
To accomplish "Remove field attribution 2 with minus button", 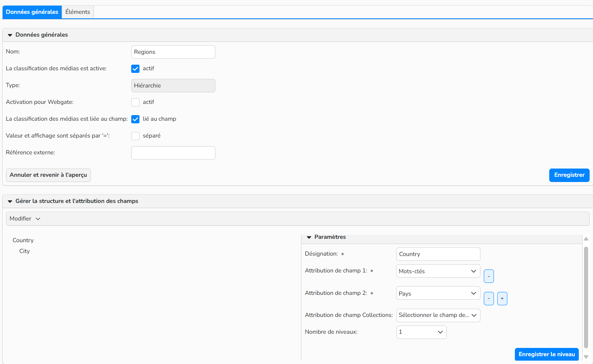I will (x=489, y=299).
